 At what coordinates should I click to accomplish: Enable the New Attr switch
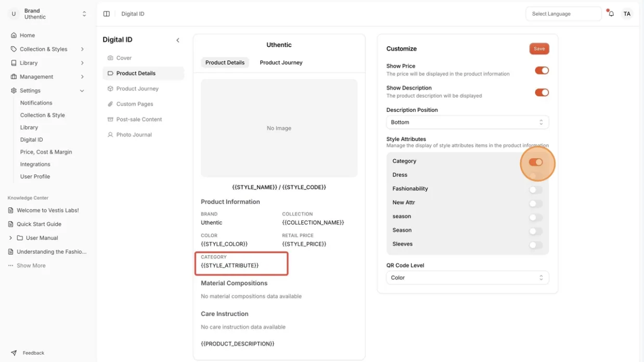coord(536,203)
